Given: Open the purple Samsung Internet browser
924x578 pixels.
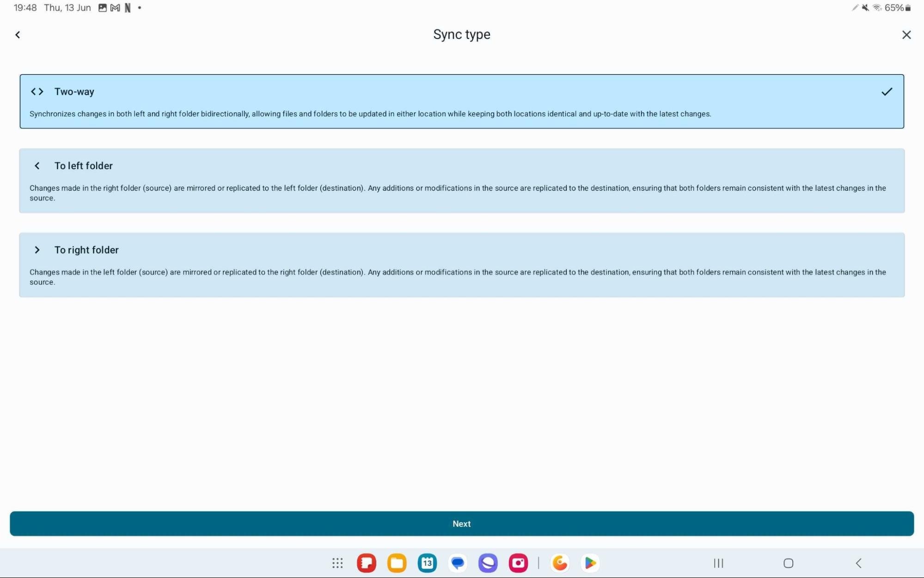Looking at the screenshot, I should point(488,563).
